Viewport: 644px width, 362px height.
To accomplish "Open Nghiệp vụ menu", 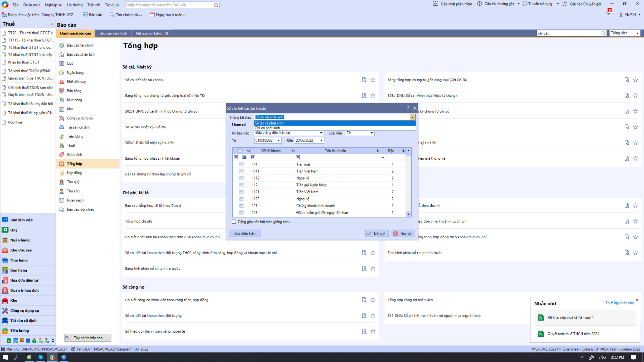I will (x=53, y=5).
